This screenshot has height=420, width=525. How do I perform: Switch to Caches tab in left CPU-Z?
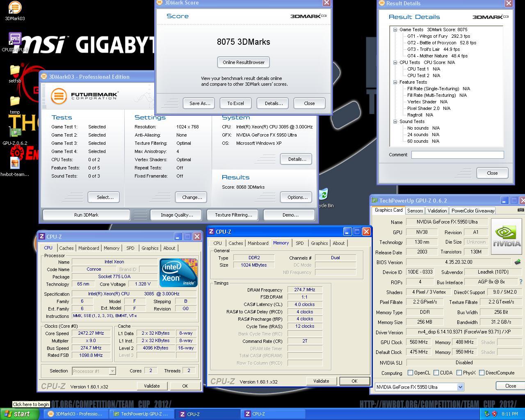tap(66, 248)
